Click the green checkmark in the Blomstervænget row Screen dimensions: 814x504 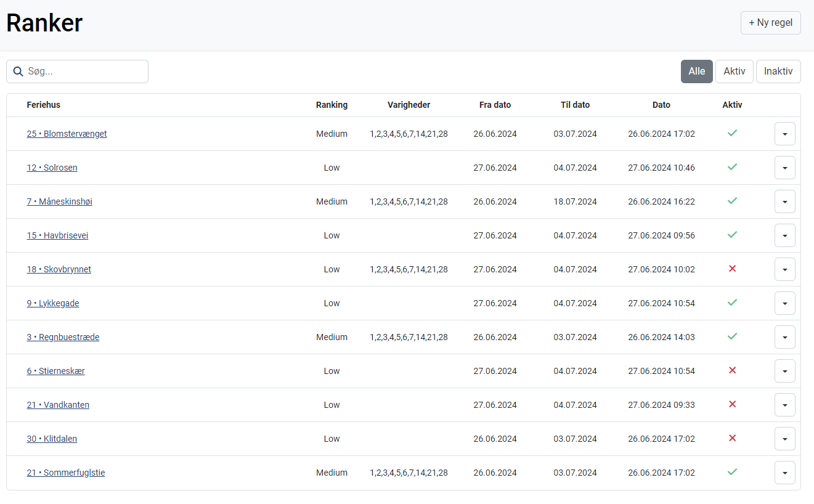[732, 133]
